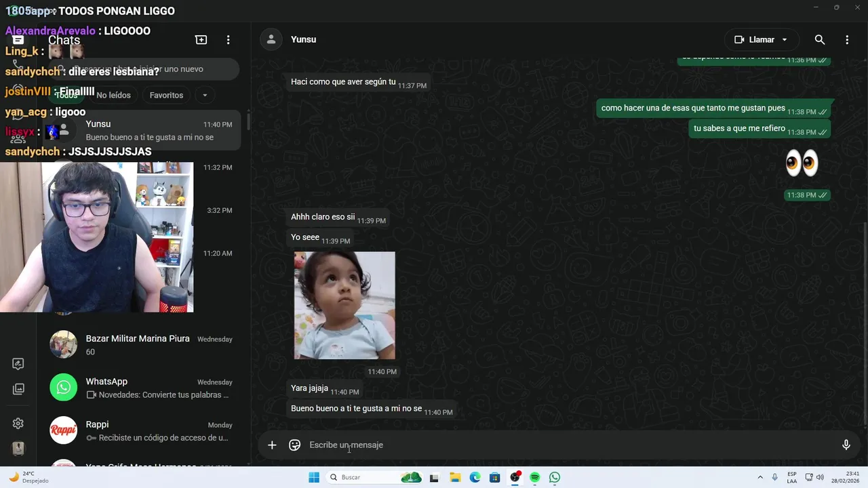Expand the chat filter chips dropdown arrow
The height and width of the screenshot is (488, 868).
pos(205,95)
